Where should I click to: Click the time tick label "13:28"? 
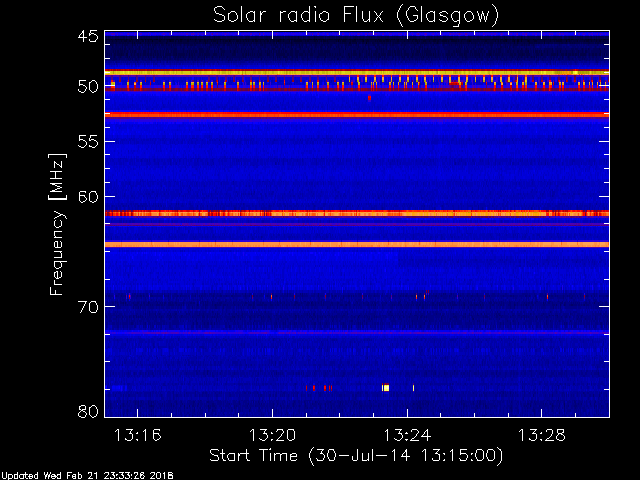tap(542, 435)
